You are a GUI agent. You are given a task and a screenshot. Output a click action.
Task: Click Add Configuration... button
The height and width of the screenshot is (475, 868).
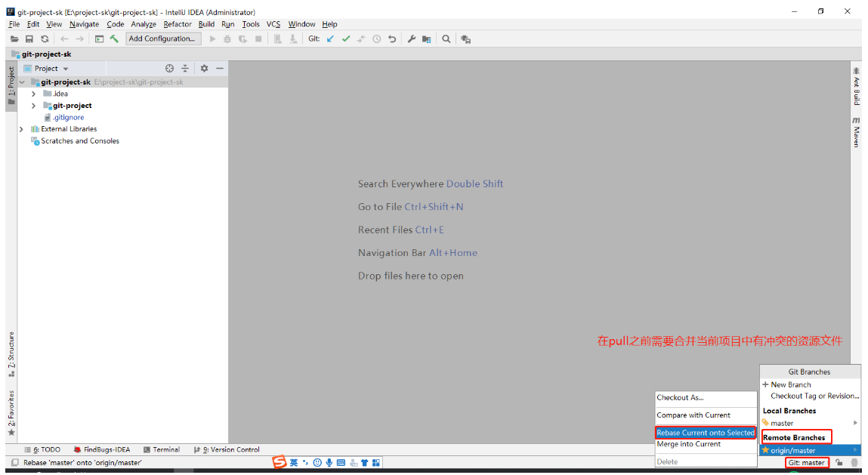click(x=162, y=39)
